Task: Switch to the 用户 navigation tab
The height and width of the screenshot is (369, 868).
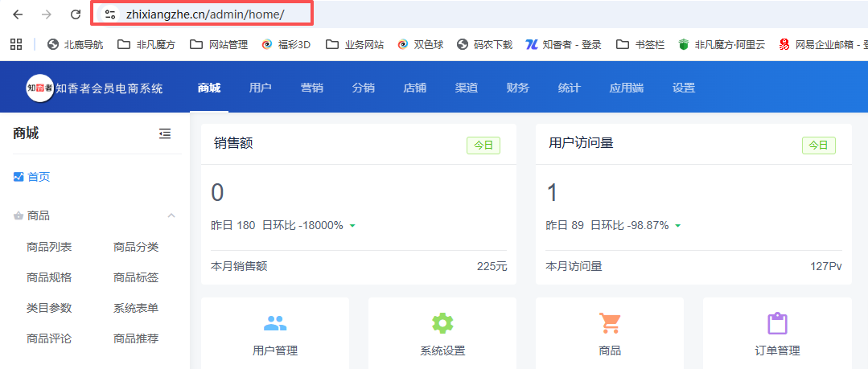Action: tap(260, 88)
